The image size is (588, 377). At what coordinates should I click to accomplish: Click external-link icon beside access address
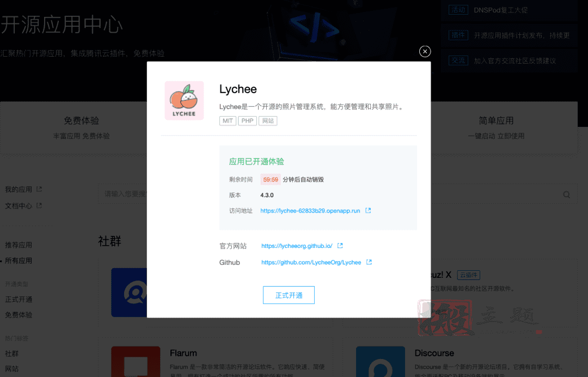pos(368,210)
